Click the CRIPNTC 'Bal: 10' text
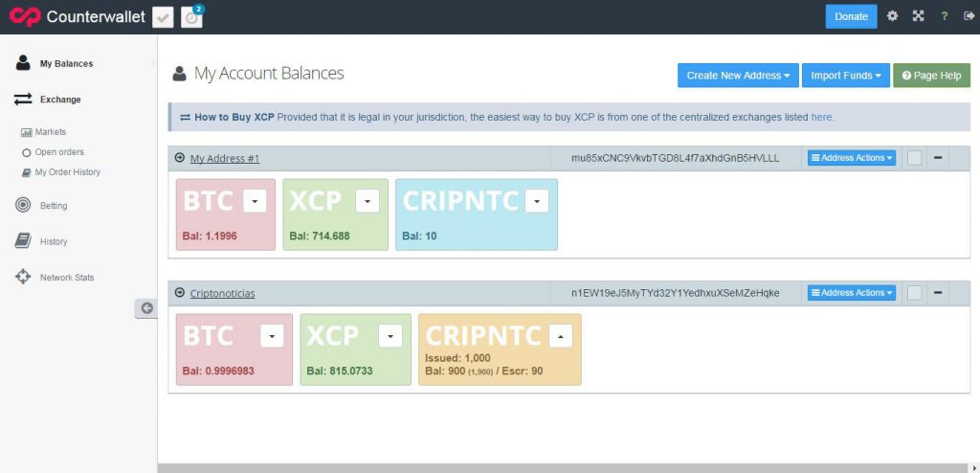This screenshot has height=473, width=980. click(419, 236)
